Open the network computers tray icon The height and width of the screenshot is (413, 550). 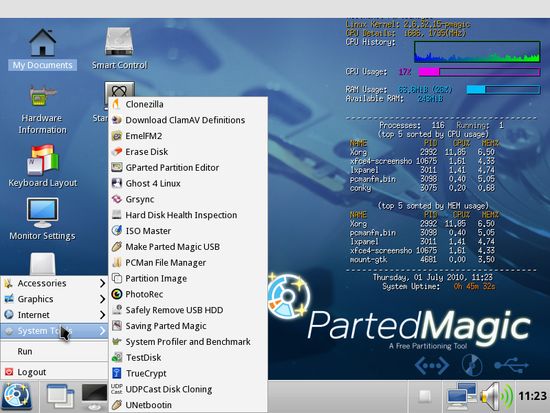coord(462,397)
